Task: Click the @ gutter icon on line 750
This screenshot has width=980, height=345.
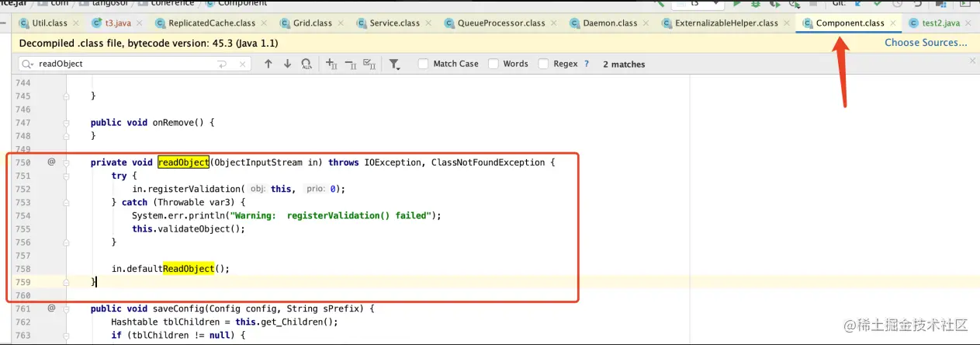Action: pyautogui.click(x=52, y=162)
